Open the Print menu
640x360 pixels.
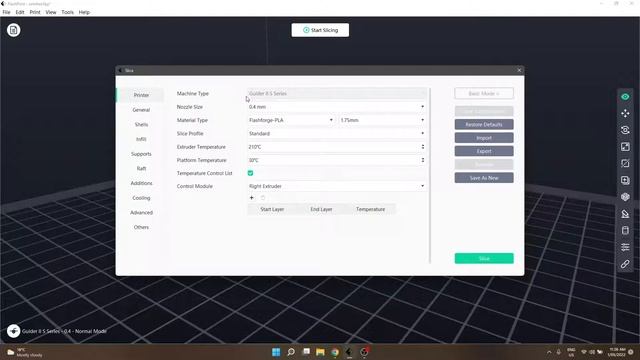(35, 12)
